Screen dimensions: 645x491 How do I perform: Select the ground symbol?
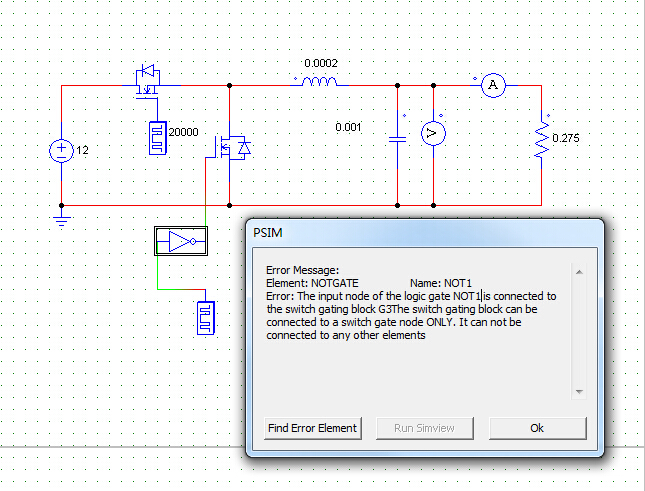(x=61, y=220)
